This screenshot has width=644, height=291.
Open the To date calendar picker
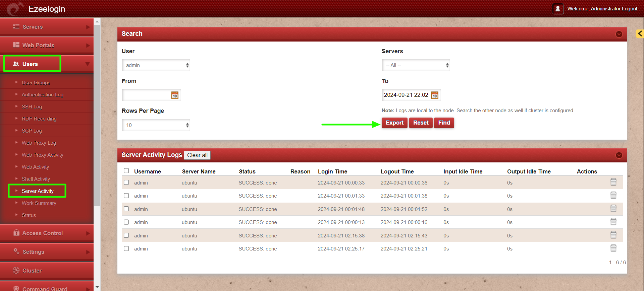[x=435, y=95]
